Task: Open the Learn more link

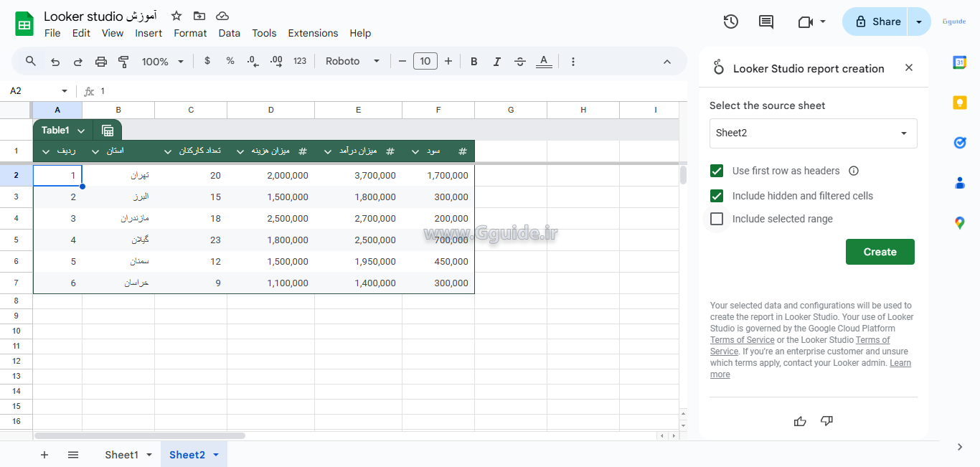Action: [x=900, y=363]
